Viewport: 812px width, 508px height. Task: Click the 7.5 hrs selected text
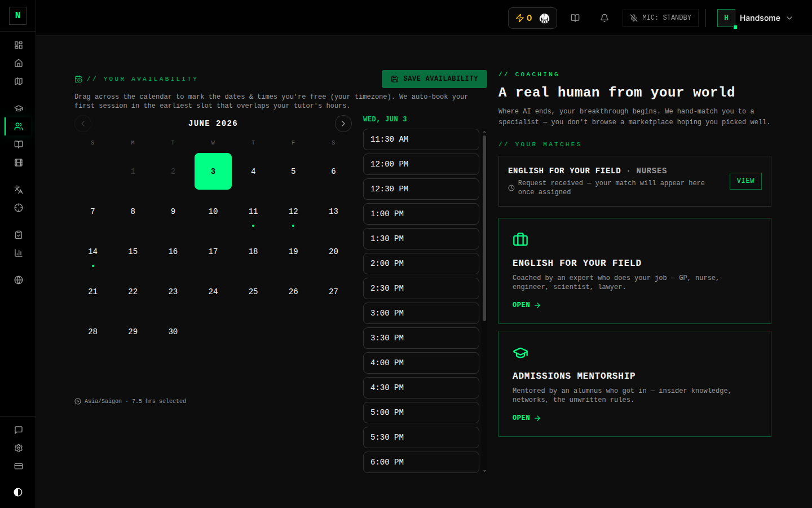(159, 401)
